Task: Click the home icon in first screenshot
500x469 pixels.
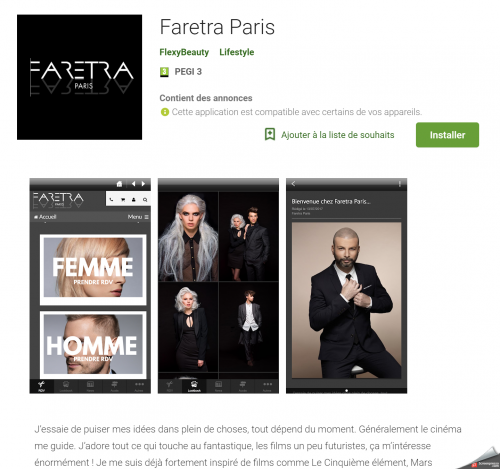Action: click(119, 184)
